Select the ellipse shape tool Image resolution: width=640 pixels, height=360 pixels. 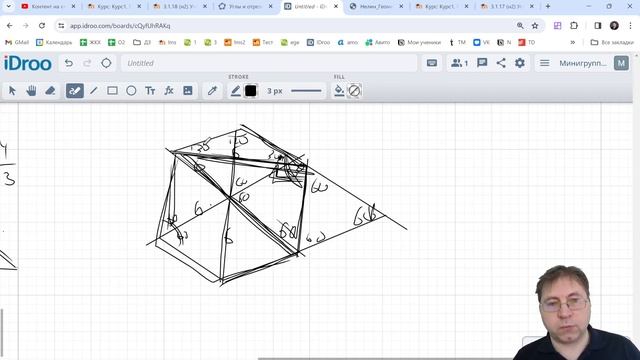tap(131, 91)
